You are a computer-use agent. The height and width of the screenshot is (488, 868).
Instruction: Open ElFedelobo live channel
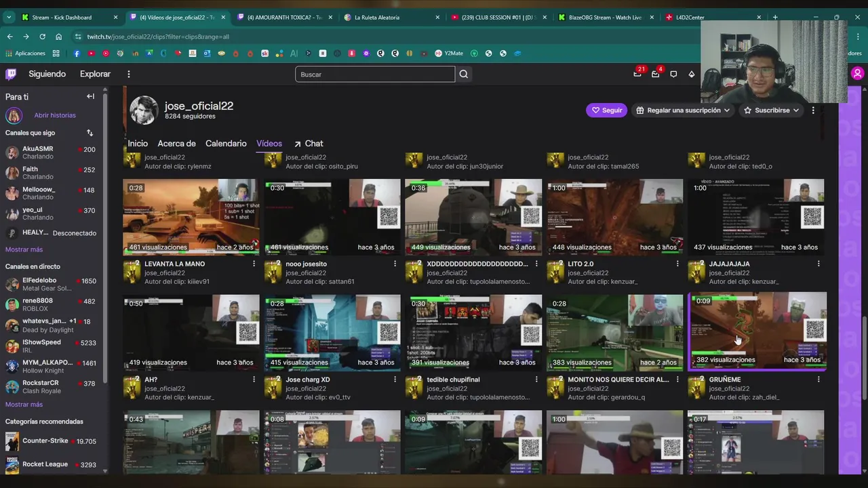51,284
